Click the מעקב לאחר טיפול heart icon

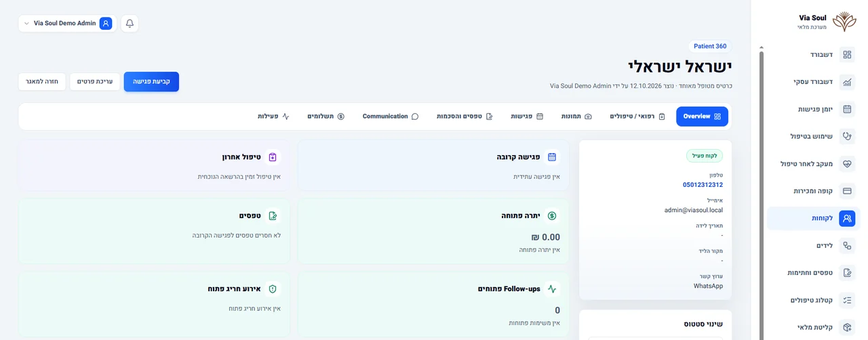click(x=847, y=164)
